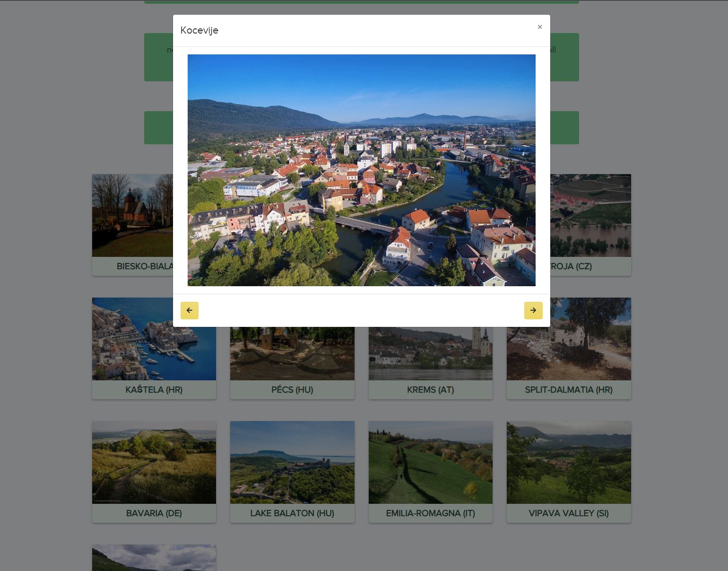Close the Kocevije photo dialog
The height and width of the screenshot is (571, 728).
pyautogui.click(x=539, y=27)
